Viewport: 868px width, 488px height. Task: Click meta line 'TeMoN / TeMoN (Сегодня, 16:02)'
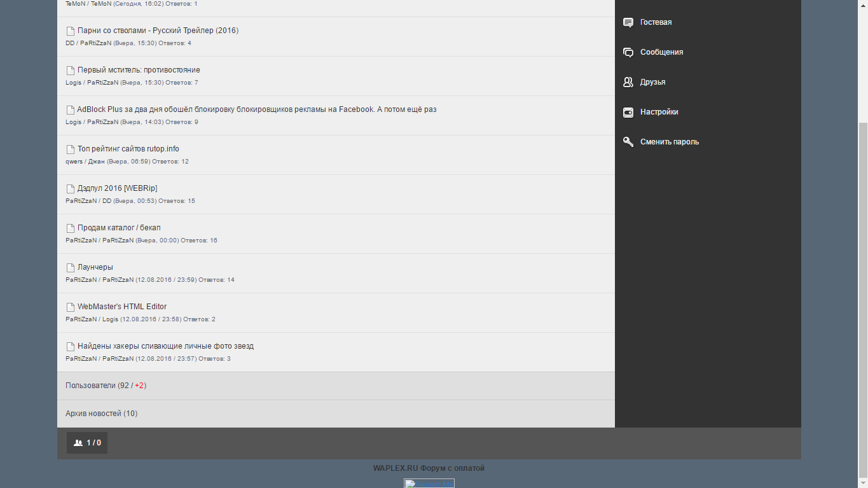pos(132,4)
